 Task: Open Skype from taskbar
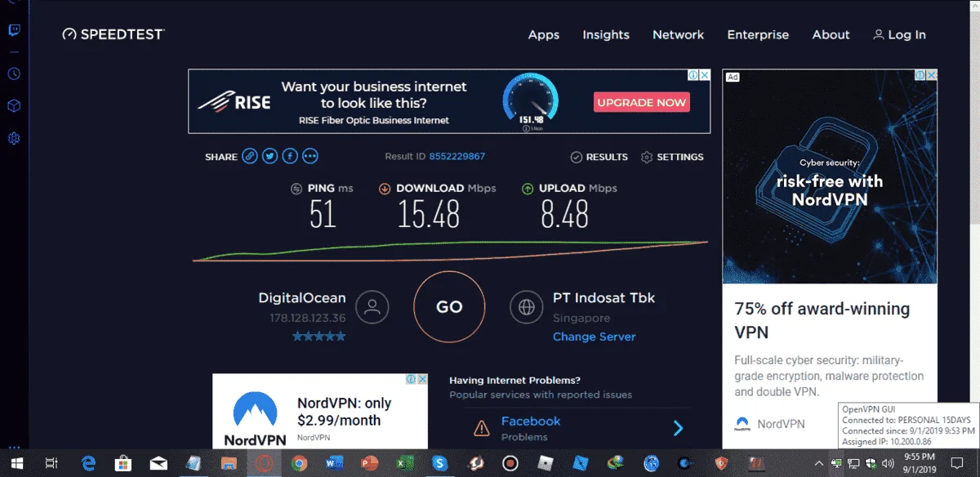coord(440,463)
